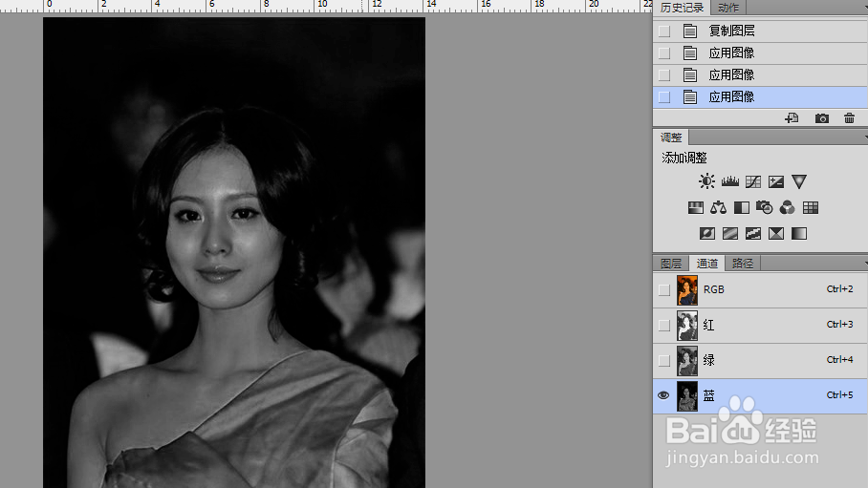Screen dimensions: 868x488
Task: Add a Vibrance adjustment
Action: tap(799, 181)
